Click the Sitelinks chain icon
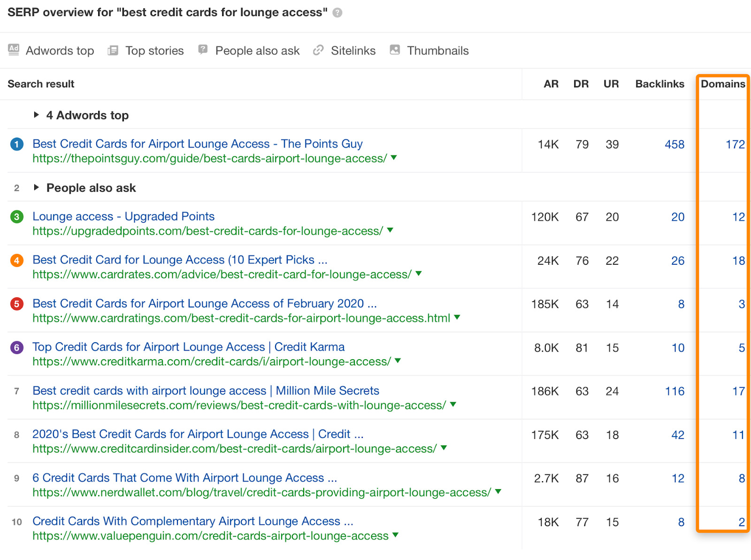Screen dimensions: 751x560 [x=318, y=50]
